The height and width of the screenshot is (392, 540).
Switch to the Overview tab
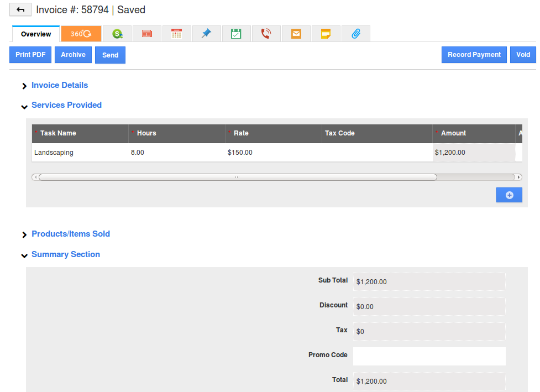[x=36, y=34]
